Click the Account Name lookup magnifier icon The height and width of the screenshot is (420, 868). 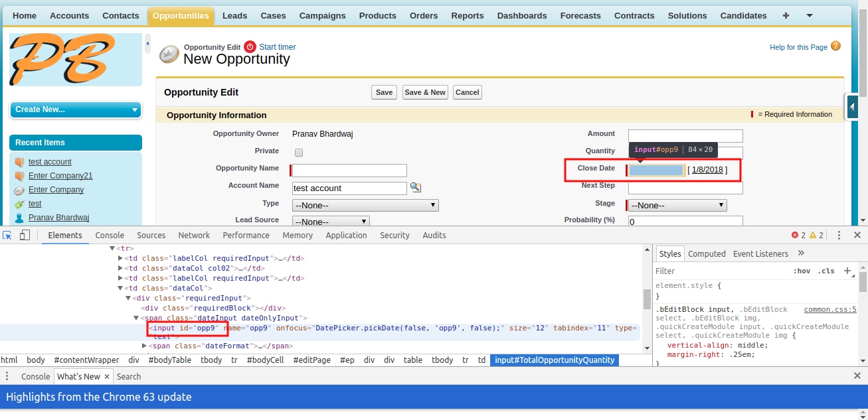(416, 188)
